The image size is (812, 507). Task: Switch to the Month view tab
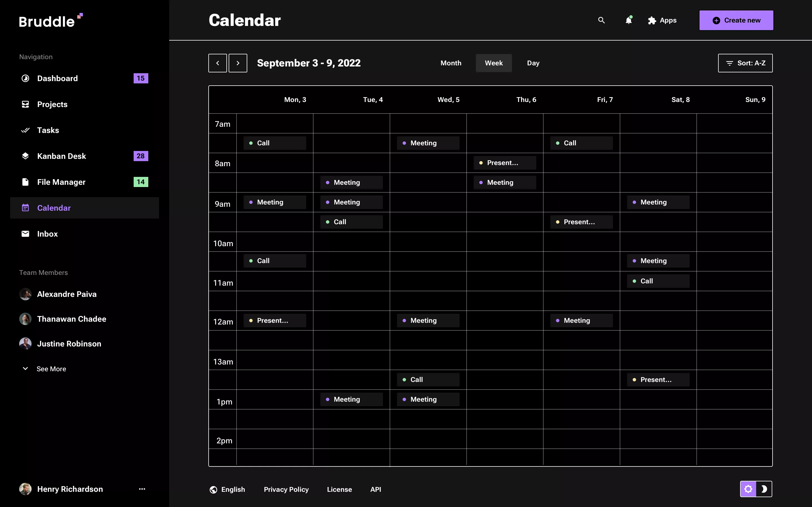[x=451, y=63]
